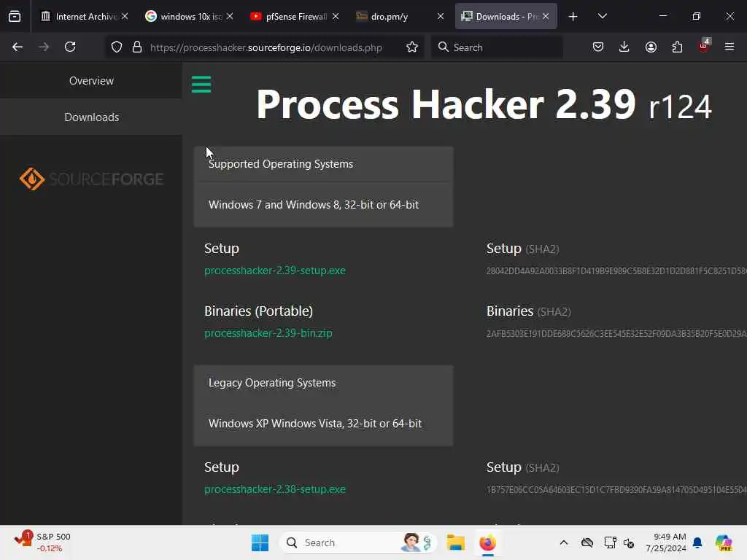747x560 pixels.
Task: Close the Internet Archive tab
Action: click(x=125, y=16)
